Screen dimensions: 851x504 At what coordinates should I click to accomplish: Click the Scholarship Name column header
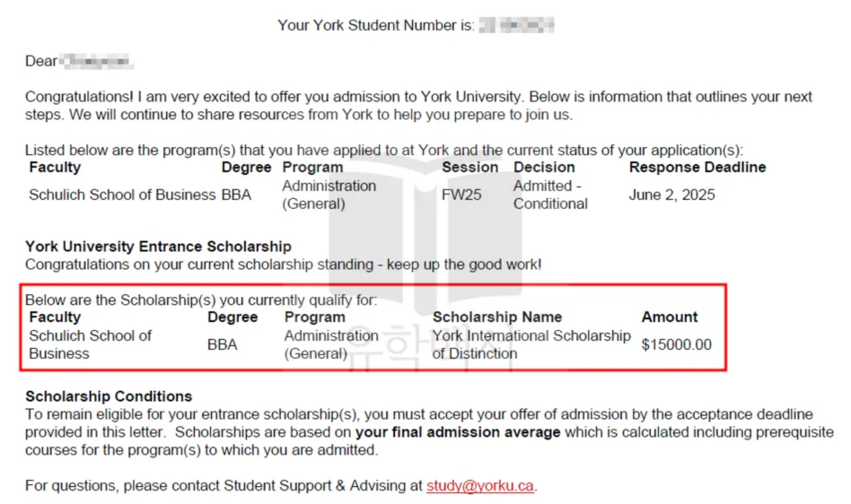tap(496, 317)
